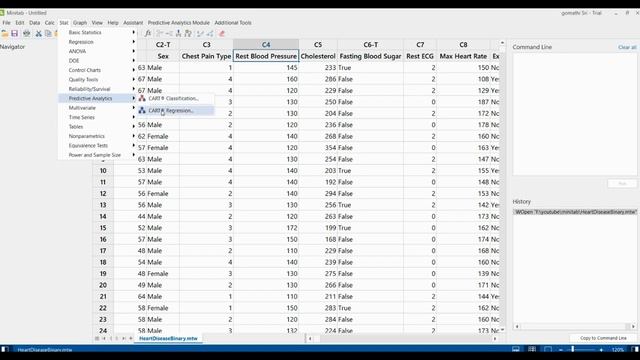Open the Graph menu
The height and width of the screenshot is (360, 640).
click(x=80, y=23)
